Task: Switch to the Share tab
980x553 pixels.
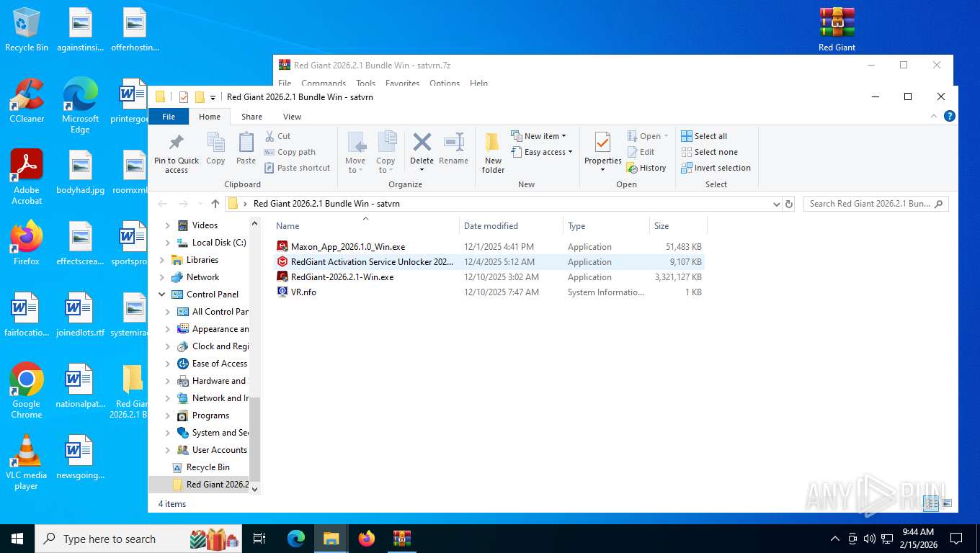Action: 251,117
